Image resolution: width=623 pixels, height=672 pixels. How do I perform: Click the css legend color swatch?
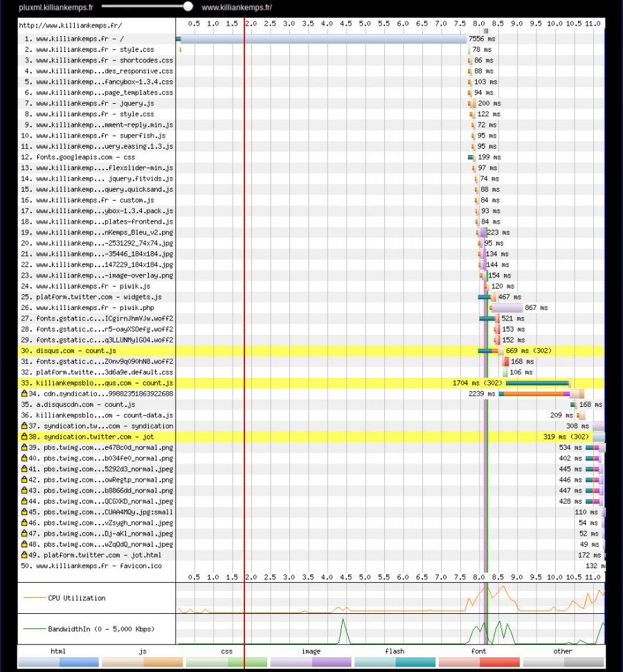click(226, 662)
